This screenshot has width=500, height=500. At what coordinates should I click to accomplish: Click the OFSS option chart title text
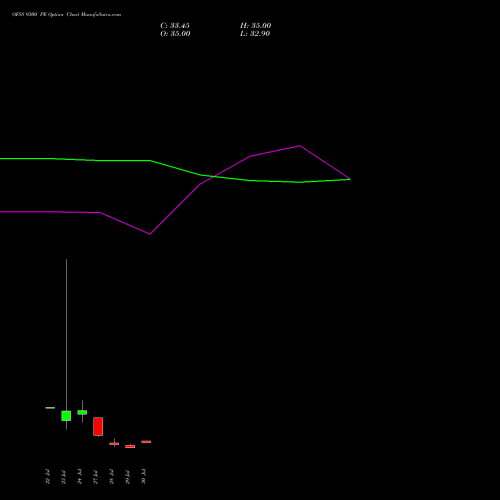point(67,15)
